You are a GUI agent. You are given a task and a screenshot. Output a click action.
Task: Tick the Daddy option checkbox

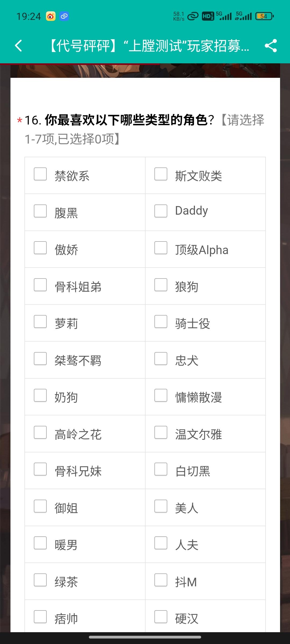(161, 211)
